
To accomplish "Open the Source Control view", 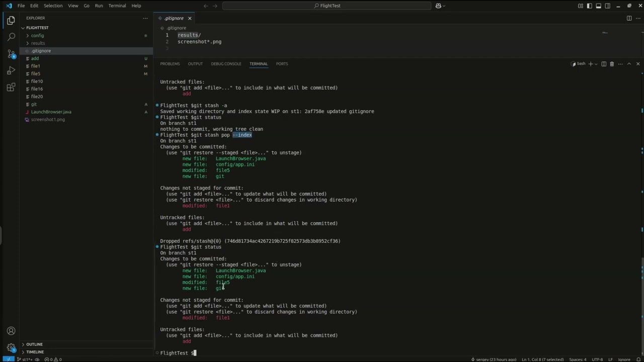I will [11, 54].
